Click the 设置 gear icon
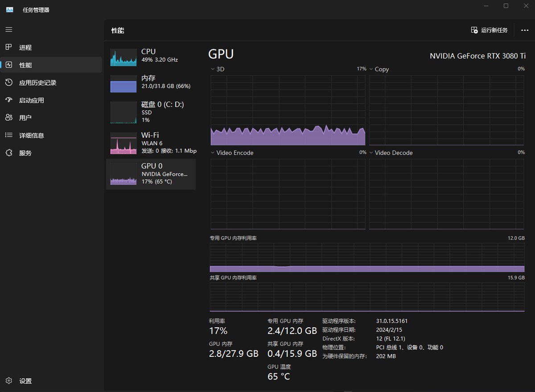Image resolution: width=535 pixels, height=392 pixels. (9, 381)
